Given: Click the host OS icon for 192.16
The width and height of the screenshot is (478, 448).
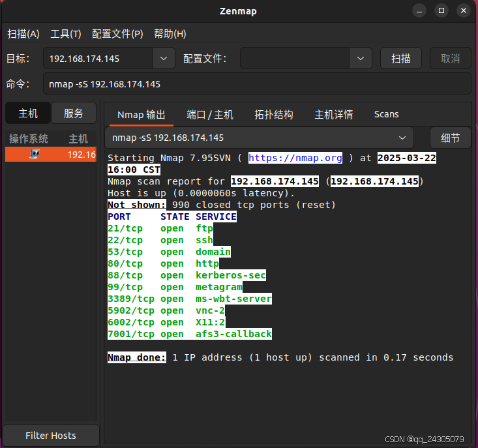Looking at the screenshot, I should (x=35, y=154).
